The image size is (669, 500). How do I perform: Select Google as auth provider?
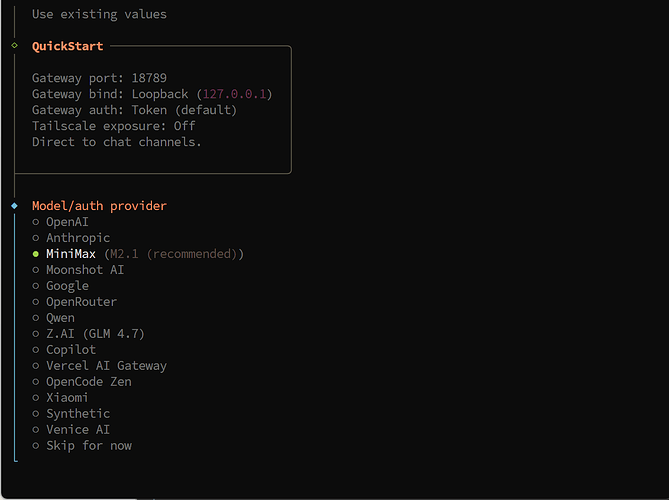pos(61,286)
